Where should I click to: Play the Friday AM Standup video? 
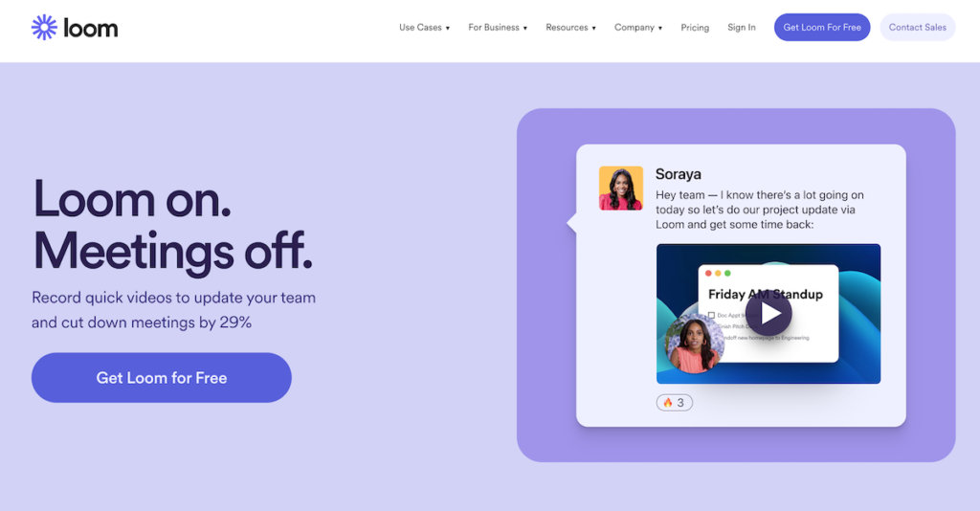point(768,313)
